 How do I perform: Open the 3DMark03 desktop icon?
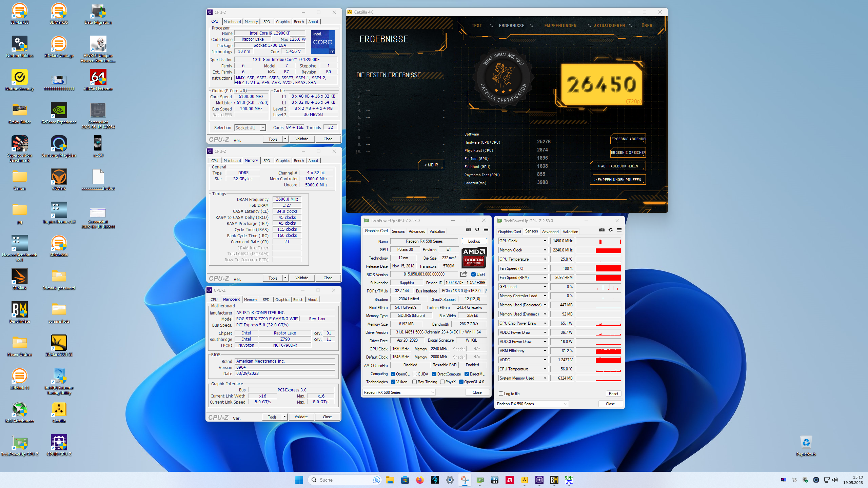[20, 14]
